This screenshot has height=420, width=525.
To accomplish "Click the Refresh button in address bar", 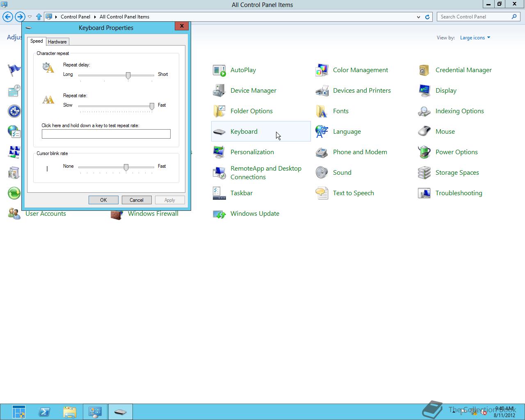I will click(x=427, y=17).
